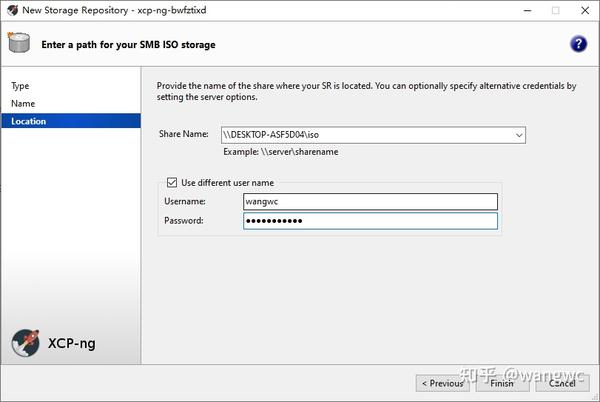Click the storage disk icon in header

pyautogui.click(x=19, y=44)
